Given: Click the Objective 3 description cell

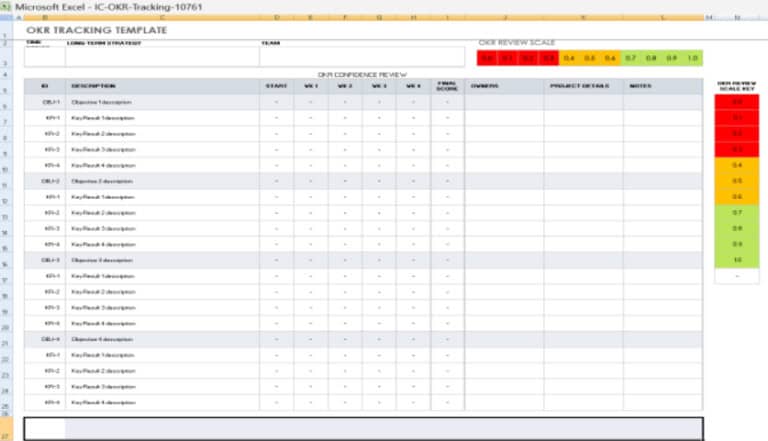Looking at the screenshot, I should [x=162, y=260].
